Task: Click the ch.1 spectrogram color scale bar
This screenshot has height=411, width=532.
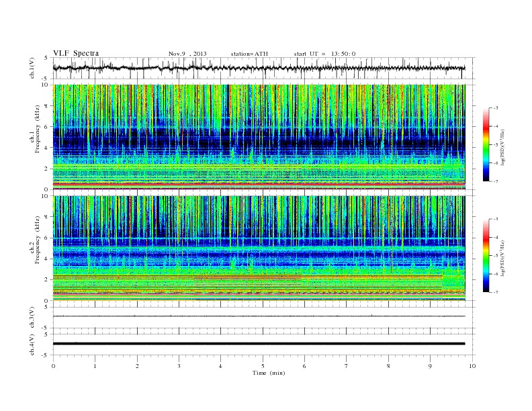Action: tap(486, 144)
